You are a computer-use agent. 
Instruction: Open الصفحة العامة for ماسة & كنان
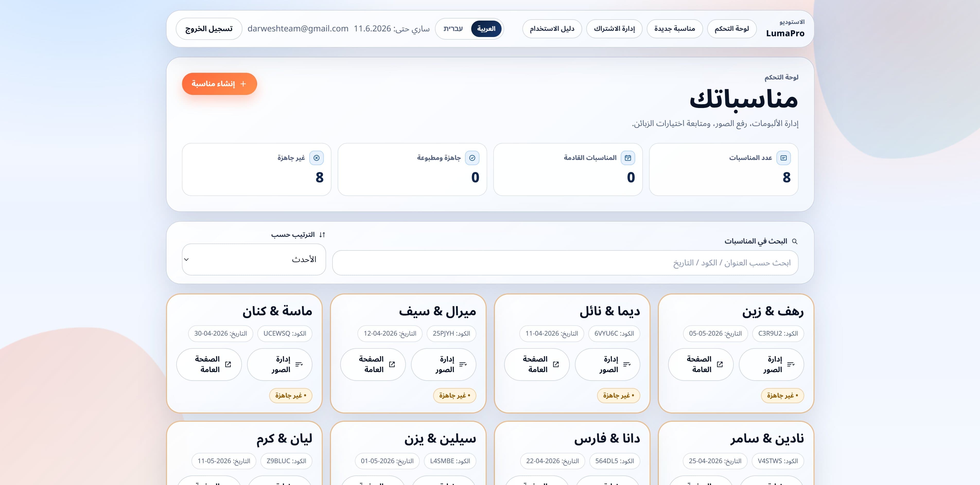(x=208, y=364)
